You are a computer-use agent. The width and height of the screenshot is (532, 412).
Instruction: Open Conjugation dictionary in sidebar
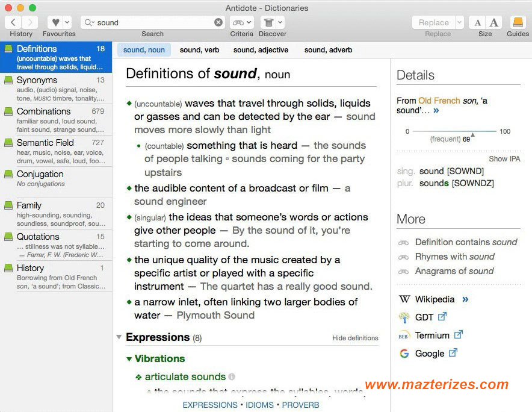(56, 183)
